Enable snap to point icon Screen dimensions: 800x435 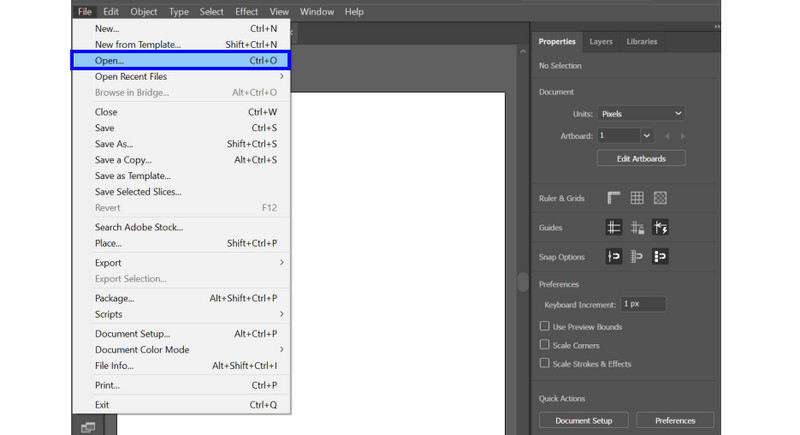pyautogui.click(x=614, y=257)
